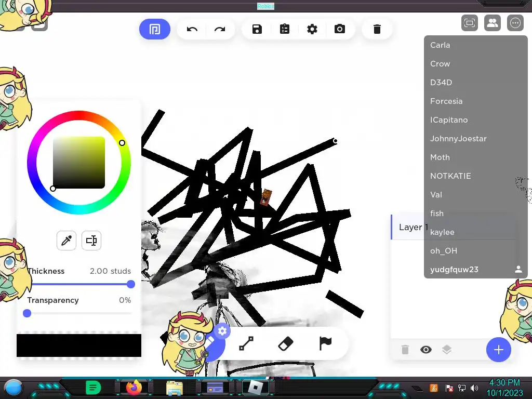Undo the last stroke
Screen dimensions: 532x399
[192, 29]
